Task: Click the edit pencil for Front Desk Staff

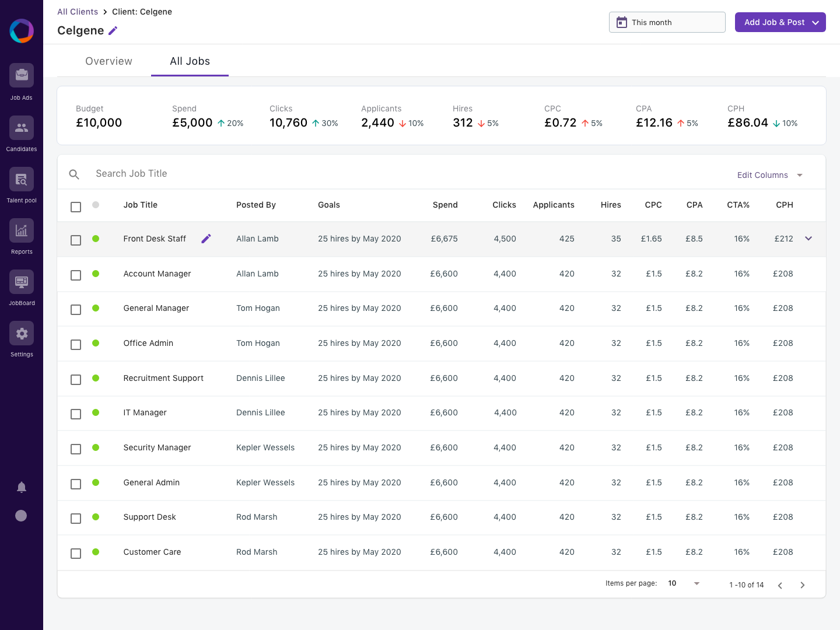Action: 206,239
